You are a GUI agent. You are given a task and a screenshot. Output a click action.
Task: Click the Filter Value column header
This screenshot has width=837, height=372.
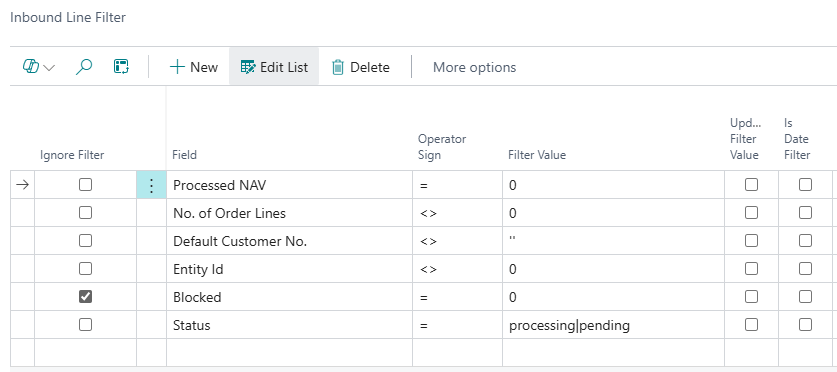point(537,155)
